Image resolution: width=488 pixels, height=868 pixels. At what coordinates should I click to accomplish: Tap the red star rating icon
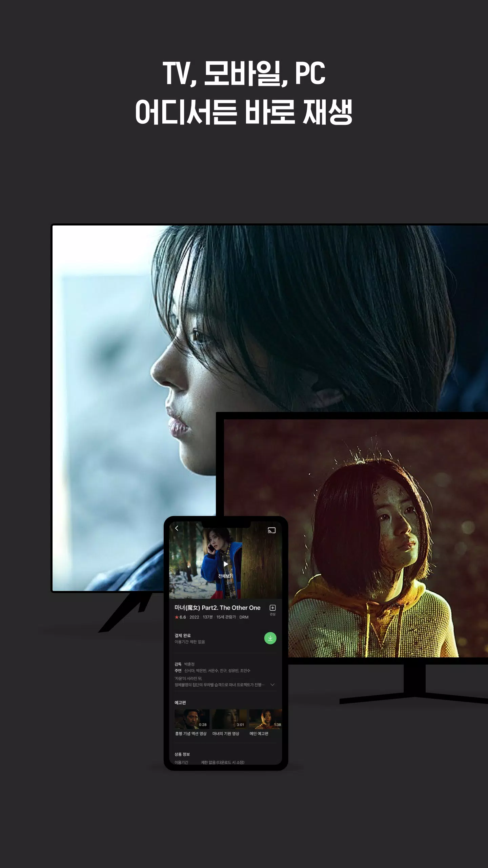tap(177, 617)
